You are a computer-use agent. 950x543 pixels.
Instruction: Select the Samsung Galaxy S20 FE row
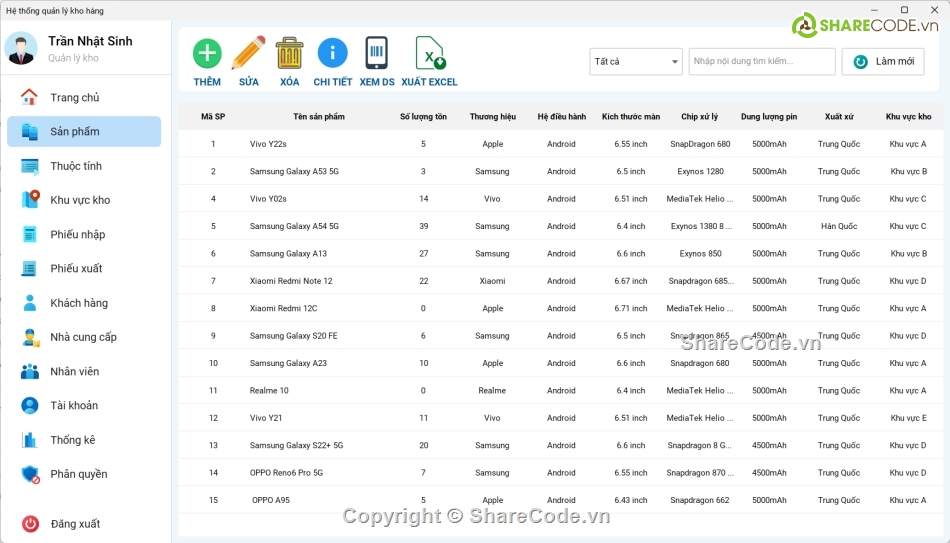[293, 336]
